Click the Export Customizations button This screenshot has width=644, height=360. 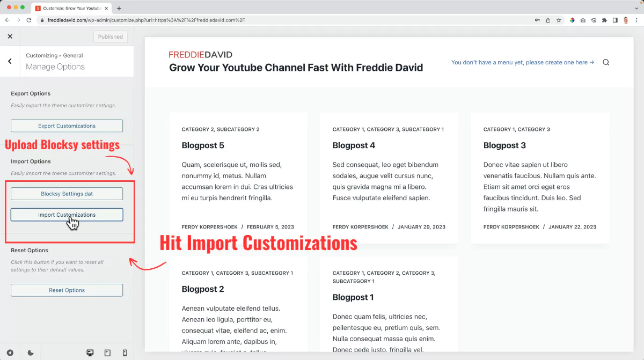(x=67, y=125)
